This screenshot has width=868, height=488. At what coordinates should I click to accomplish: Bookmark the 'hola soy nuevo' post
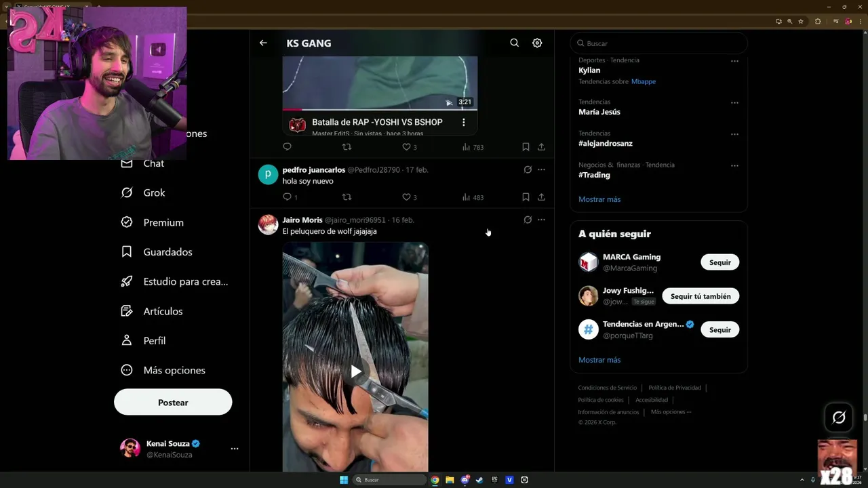[x=526, y=197]
